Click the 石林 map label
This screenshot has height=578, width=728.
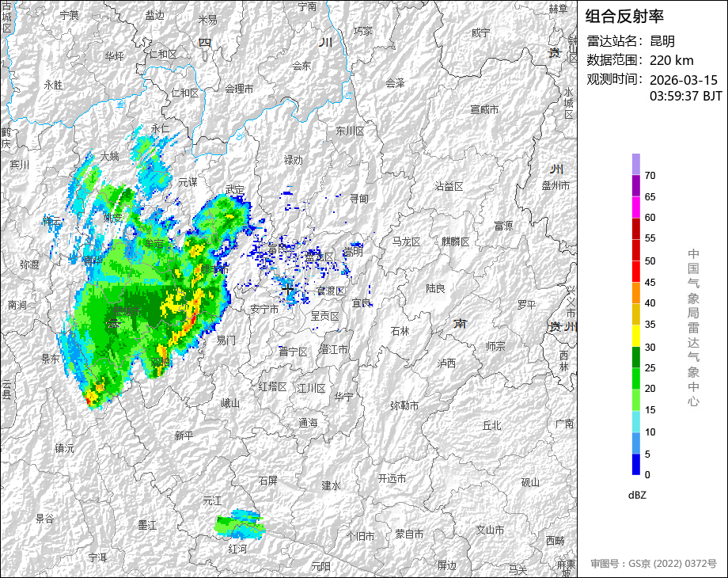coord(400,331)
